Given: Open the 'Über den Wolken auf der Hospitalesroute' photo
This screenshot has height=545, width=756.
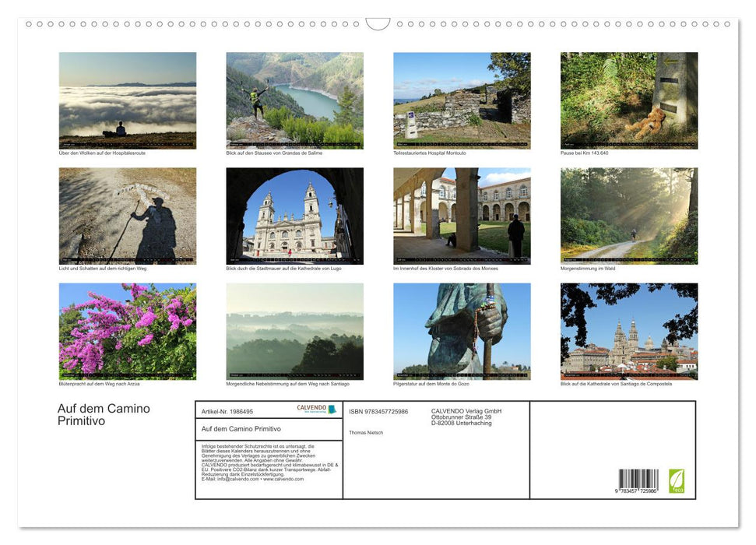Looking at the screenshot, I should tap(128, 100).
